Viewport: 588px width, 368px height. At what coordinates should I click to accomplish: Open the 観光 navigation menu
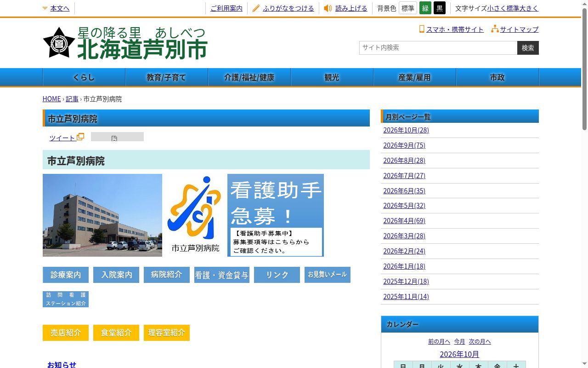point(332,77)
